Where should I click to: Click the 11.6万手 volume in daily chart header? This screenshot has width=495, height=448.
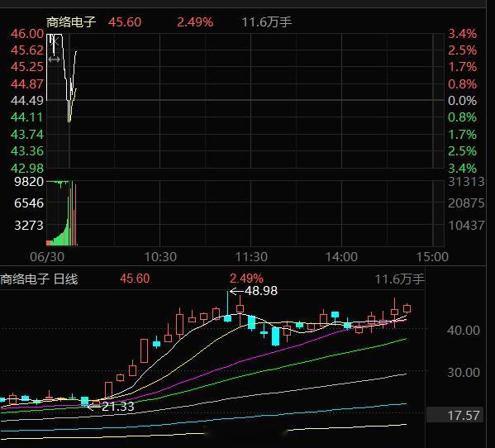[x=400, y=279]
